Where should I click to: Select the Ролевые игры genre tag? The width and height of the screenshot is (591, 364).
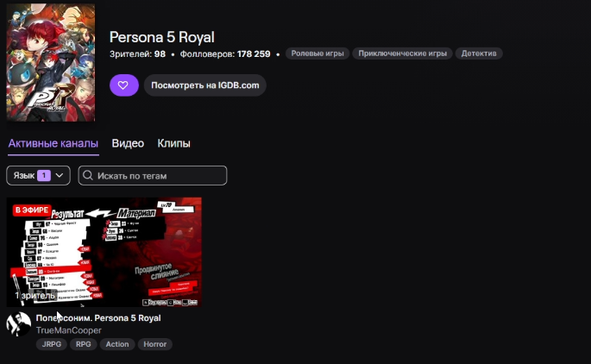click(318, 53)
